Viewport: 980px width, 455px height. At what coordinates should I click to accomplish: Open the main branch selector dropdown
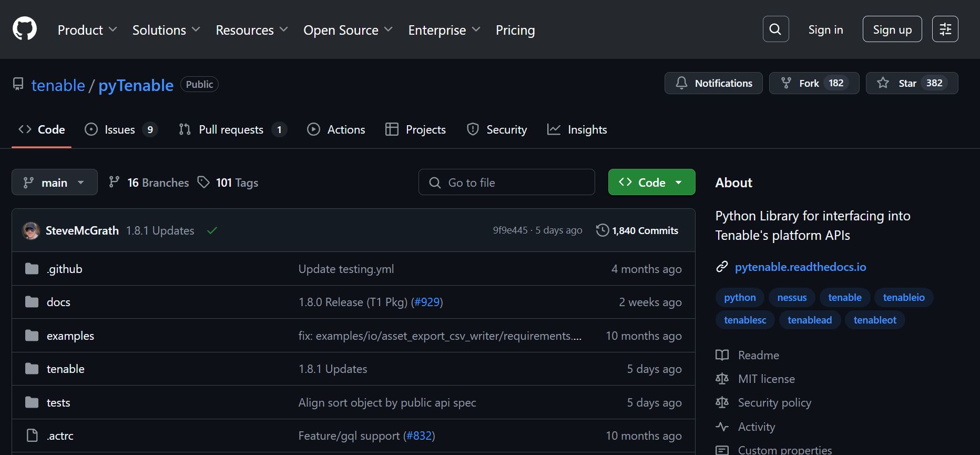pyautogui.click(x=55, y=182)
